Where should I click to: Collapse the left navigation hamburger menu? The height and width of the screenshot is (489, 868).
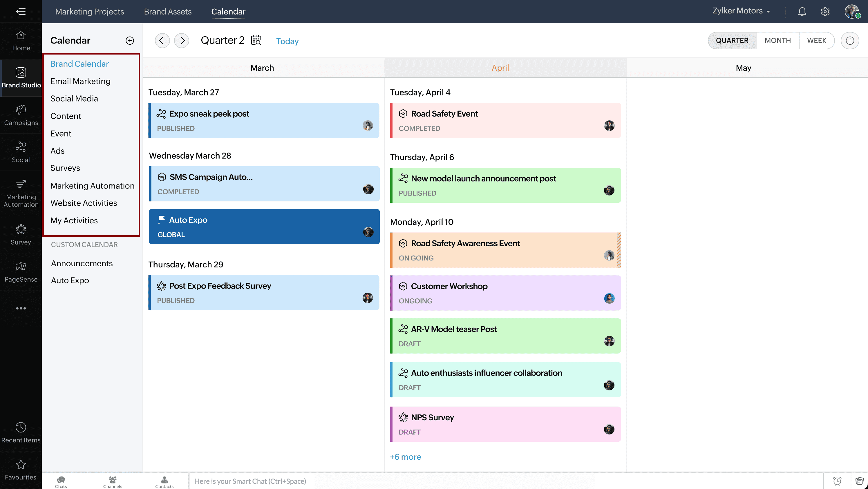(x=21, y=11)
